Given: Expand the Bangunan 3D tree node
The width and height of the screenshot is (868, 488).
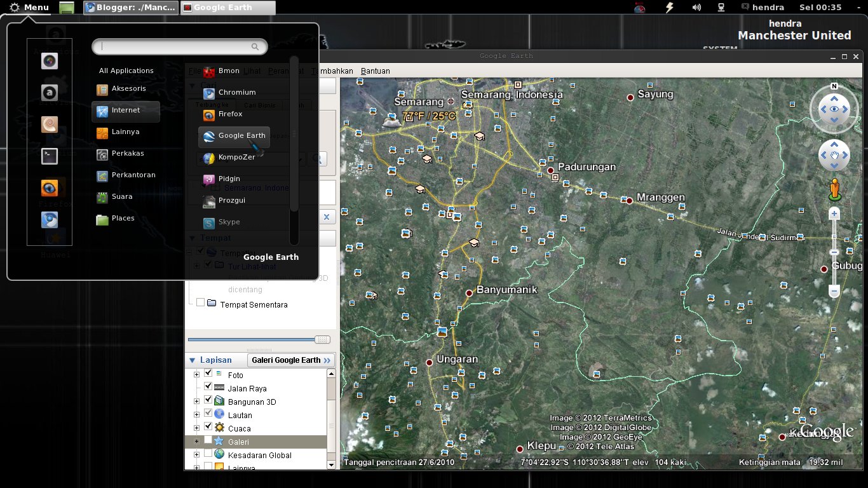Looking at the screenshot, I should coord(196,402).
